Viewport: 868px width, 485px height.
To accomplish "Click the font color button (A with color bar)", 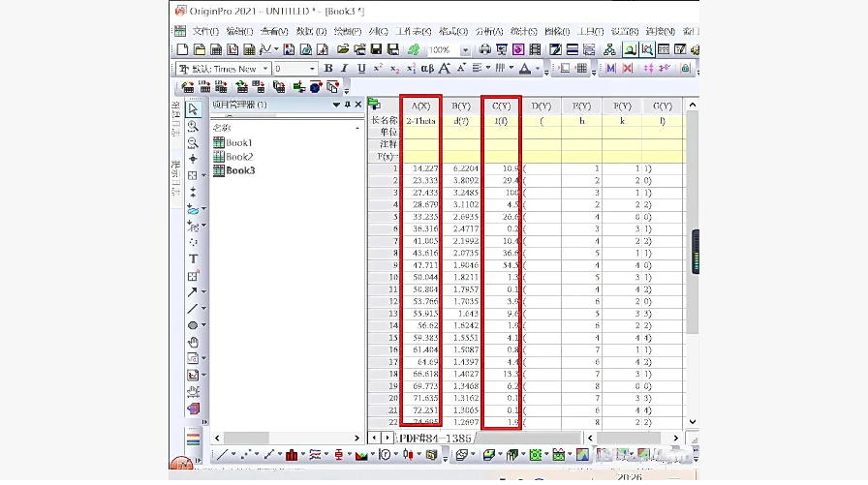I will tap(525, 69).
